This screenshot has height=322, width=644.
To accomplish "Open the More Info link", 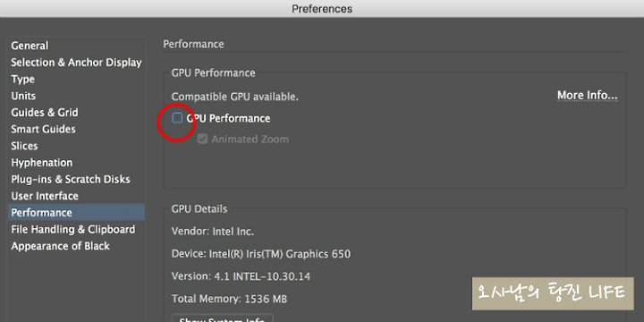I will point(588,96).
